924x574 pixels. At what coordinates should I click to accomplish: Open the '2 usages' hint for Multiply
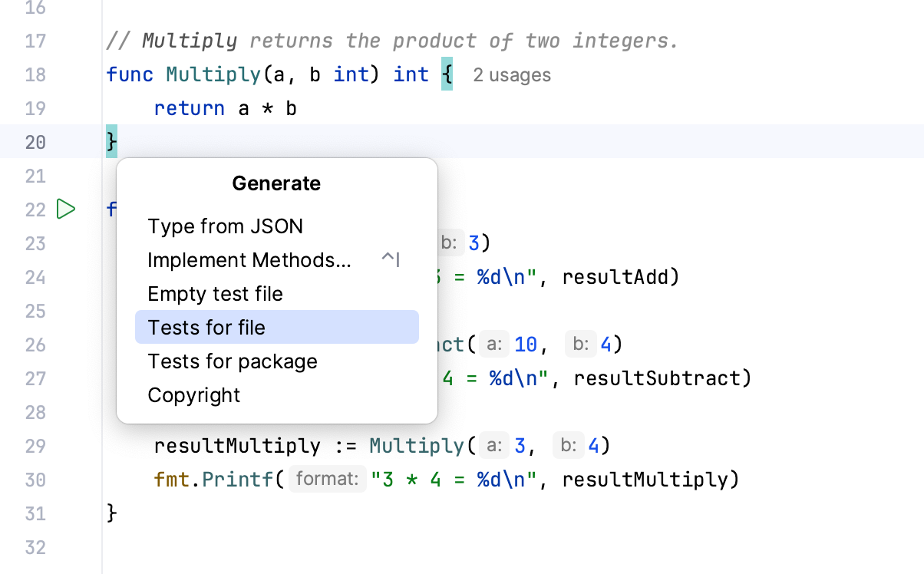coord(511,74)
